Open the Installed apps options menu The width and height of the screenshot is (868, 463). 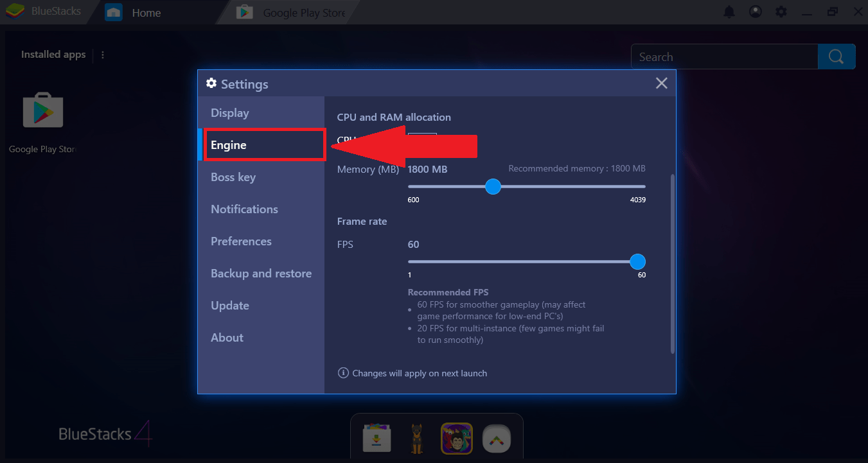click(102, 55)
